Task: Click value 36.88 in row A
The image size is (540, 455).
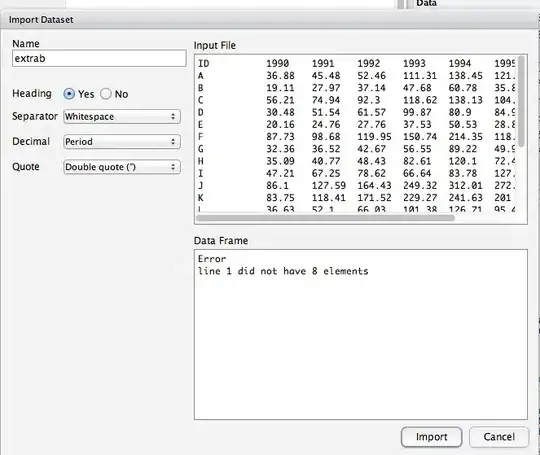Action: tap(280, 76)
